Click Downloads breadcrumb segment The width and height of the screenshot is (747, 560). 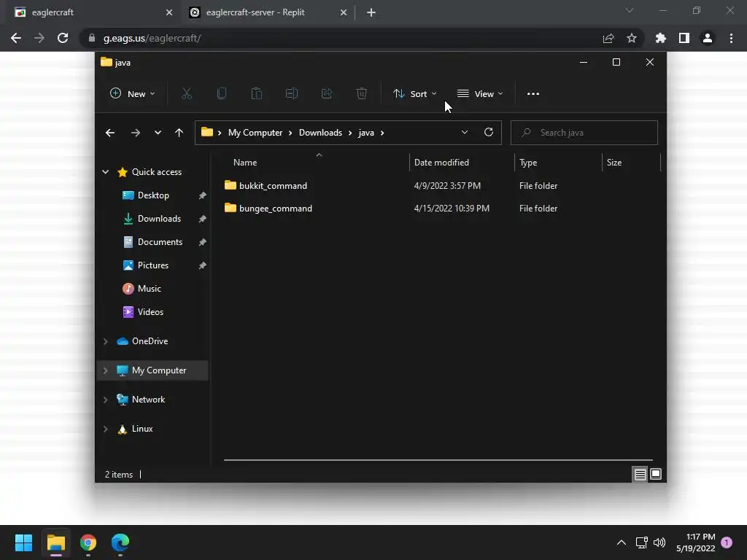pyautogui.click(x=321, y=133)
